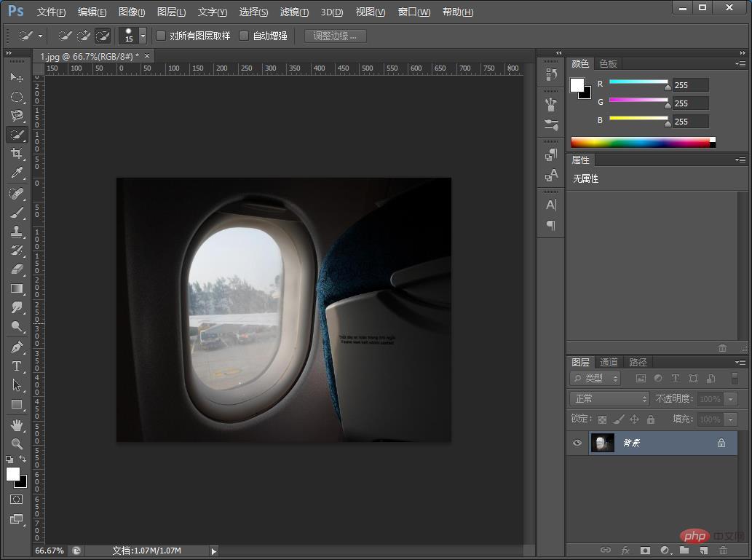The width and height of the screenshot is (752, 560).
Task: Enable Sample All Layers checkbox
Action: tap(161, 36)
